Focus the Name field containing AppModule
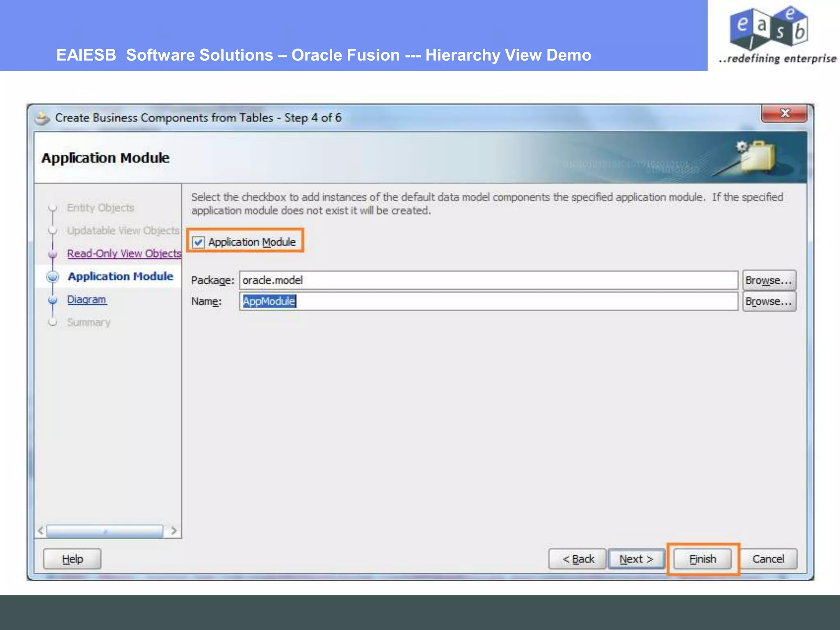The width and height of the screenshot is (840, 630). coord(489,301)
